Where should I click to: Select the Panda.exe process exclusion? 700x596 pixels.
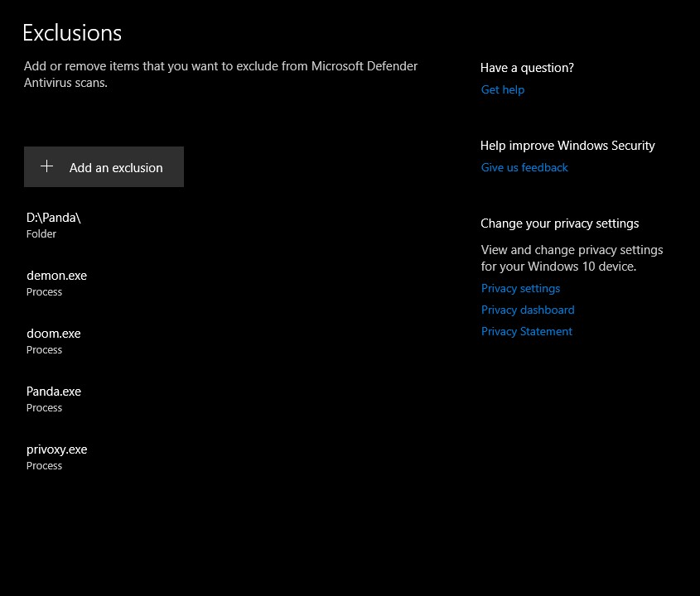tap(54, 399)
